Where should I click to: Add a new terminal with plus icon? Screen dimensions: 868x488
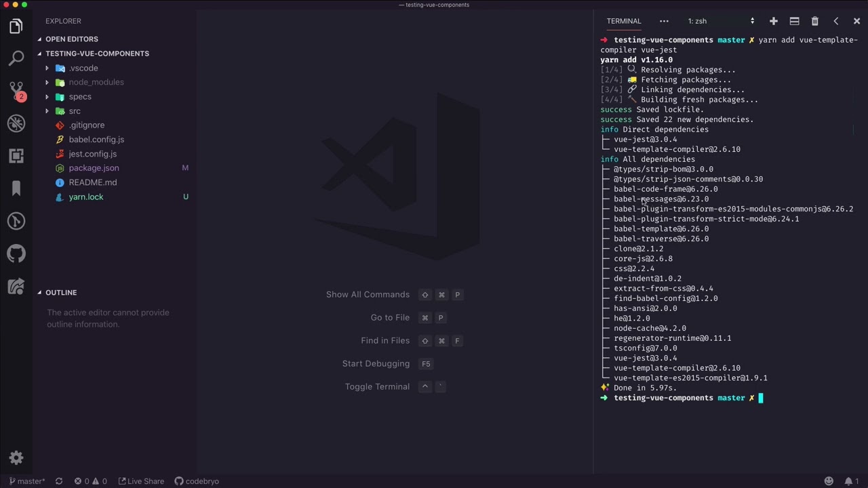(773, 21)
